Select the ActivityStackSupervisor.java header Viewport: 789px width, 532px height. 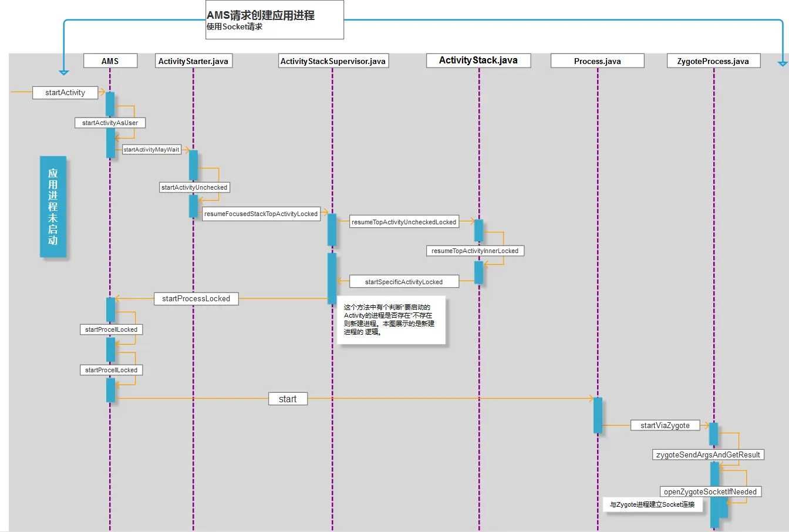click(x=333, y=61)
